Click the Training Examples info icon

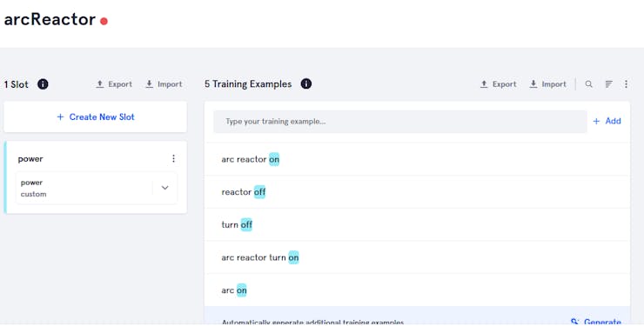coord(306,83)
